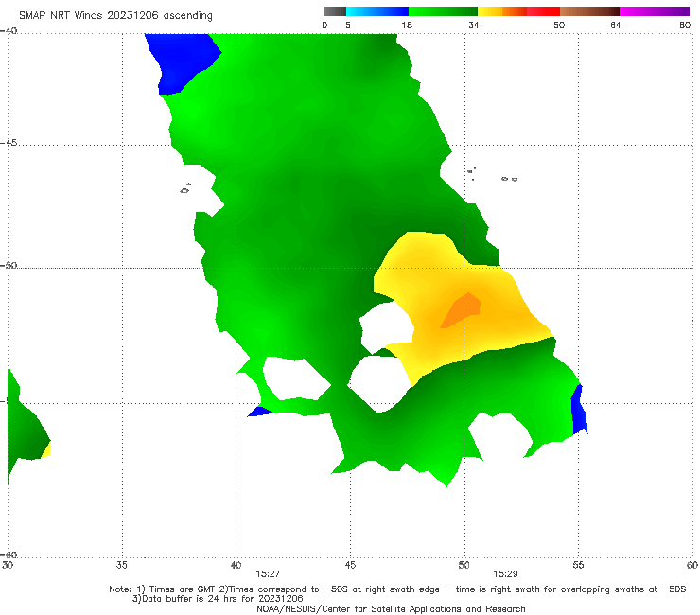
Task: Click the latitude axis label '-45'
Action: pos(9,143)
